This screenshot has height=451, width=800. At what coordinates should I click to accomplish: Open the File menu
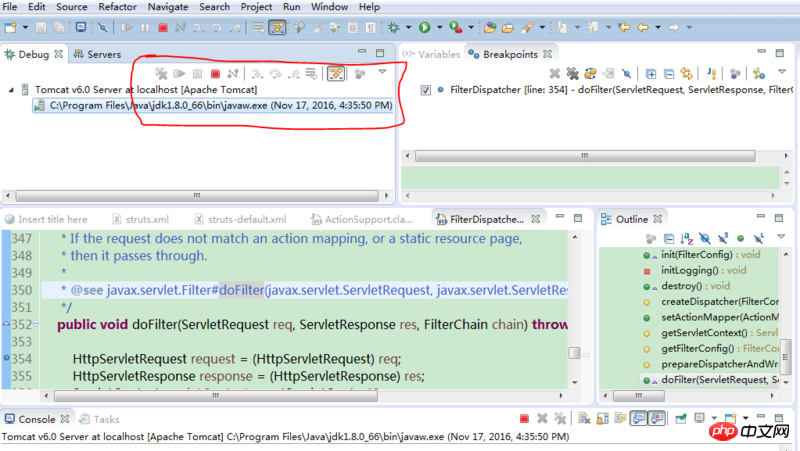point(10,7)
